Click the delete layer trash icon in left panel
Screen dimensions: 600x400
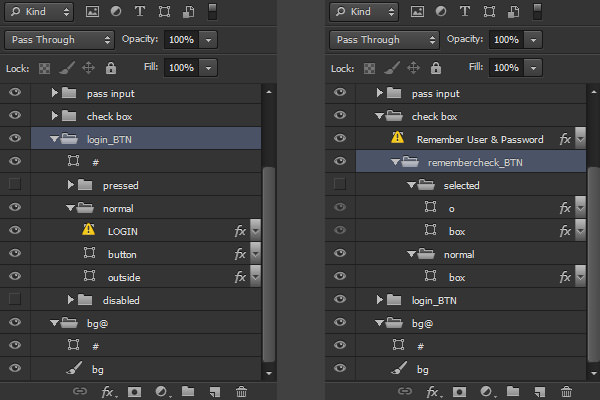(241, 391)
